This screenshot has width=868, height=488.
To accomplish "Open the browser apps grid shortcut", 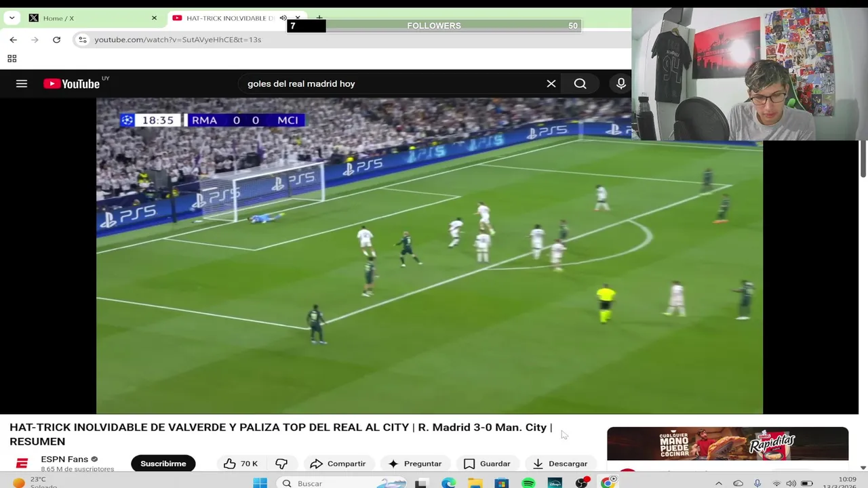I will pyautogui.click(x=12, y=59).
